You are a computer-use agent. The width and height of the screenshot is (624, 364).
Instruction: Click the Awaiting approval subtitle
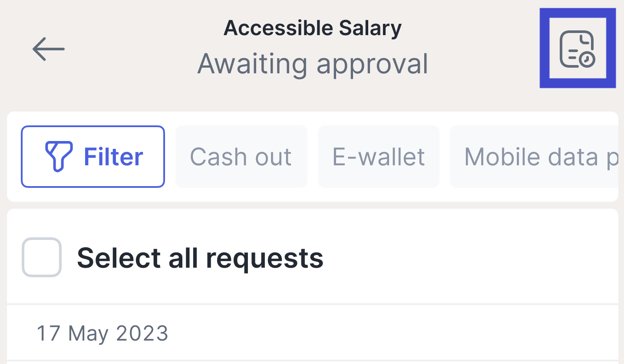tap(312, 64)
